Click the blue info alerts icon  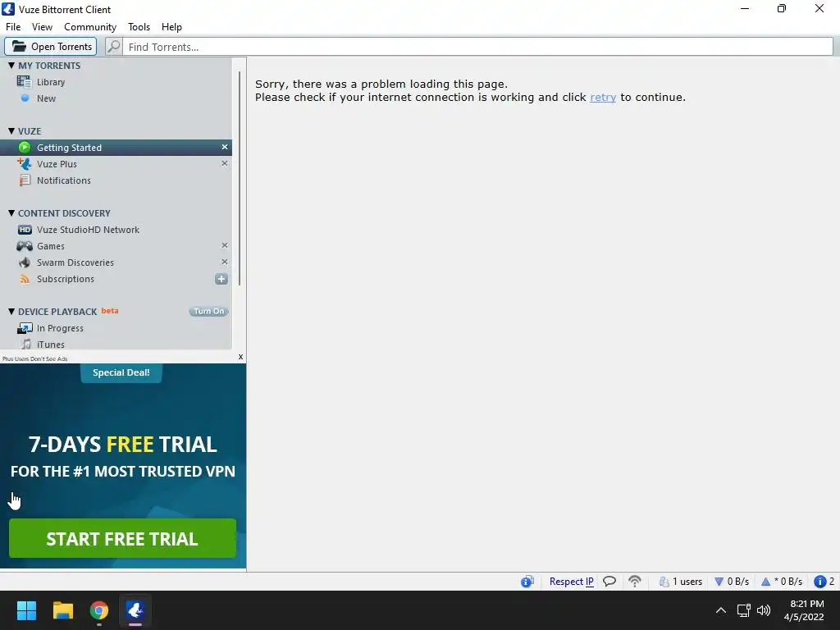pyautogui.click(x=819, y=582)
